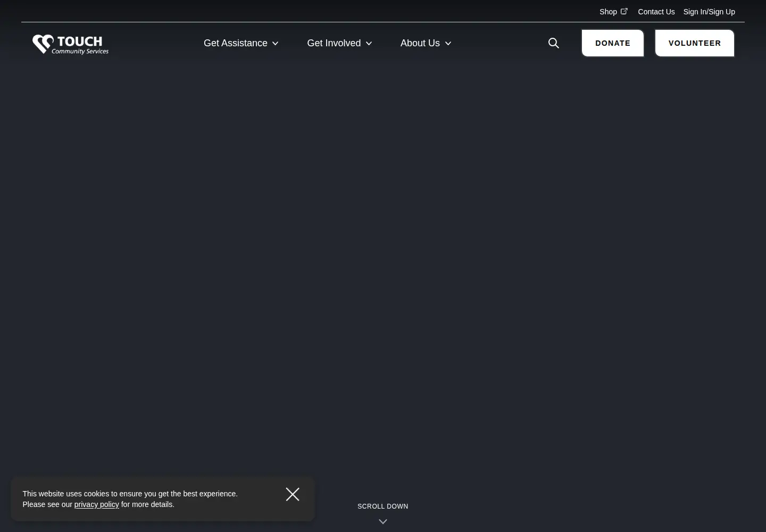766x532 pixels.
Task: Open the search magnifier icon
Action: point(553,43)
